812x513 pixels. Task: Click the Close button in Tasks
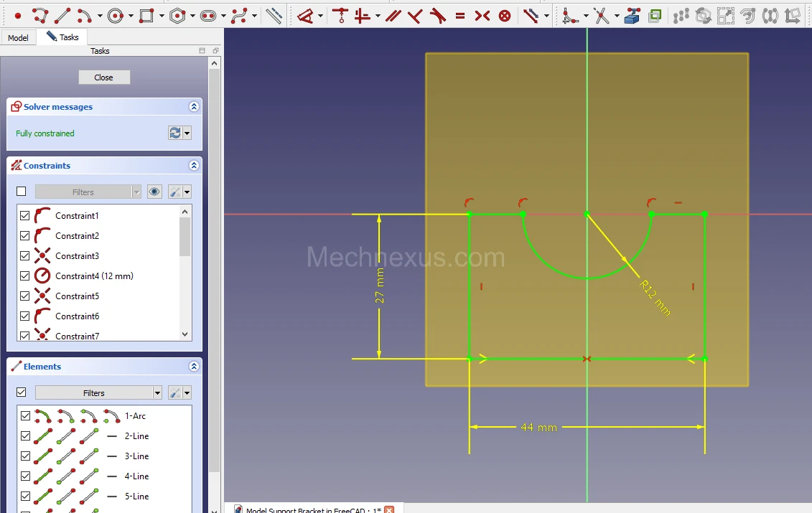pyautogui.click(x=103, y=77)
